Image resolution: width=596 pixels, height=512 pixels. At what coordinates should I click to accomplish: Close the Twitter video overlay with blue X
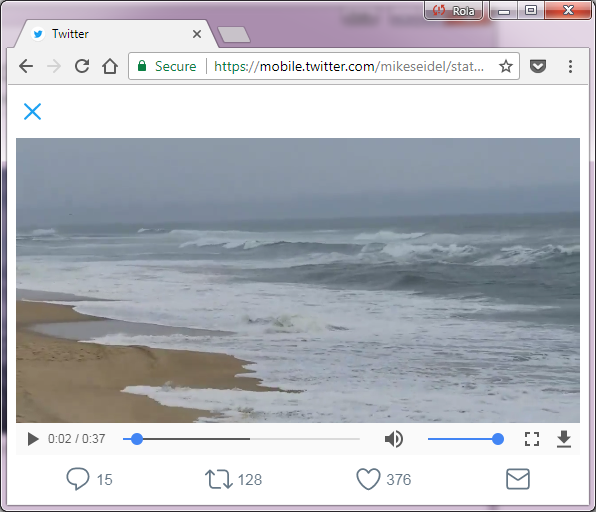[32, 111]
